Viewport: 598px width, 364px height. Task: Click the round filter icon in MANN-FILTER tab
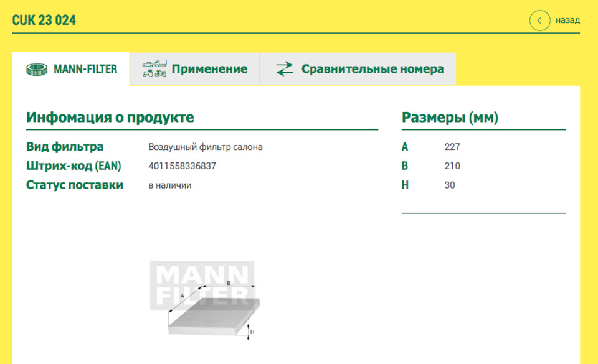(37, 69)
